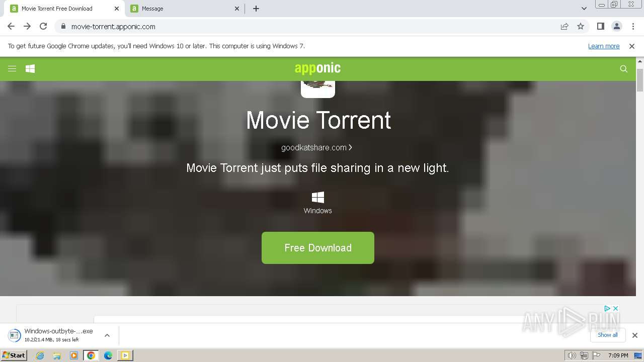
Task: Click the 7:09 PM clock
Action: pyautogui.click(x=618, y=355)
